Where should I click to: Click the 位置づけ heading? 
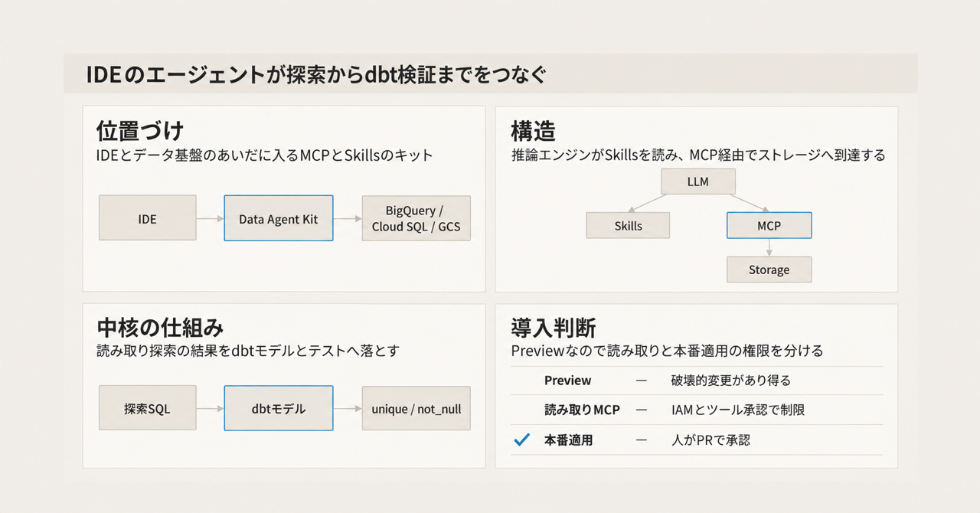click(x=140, y=131)
